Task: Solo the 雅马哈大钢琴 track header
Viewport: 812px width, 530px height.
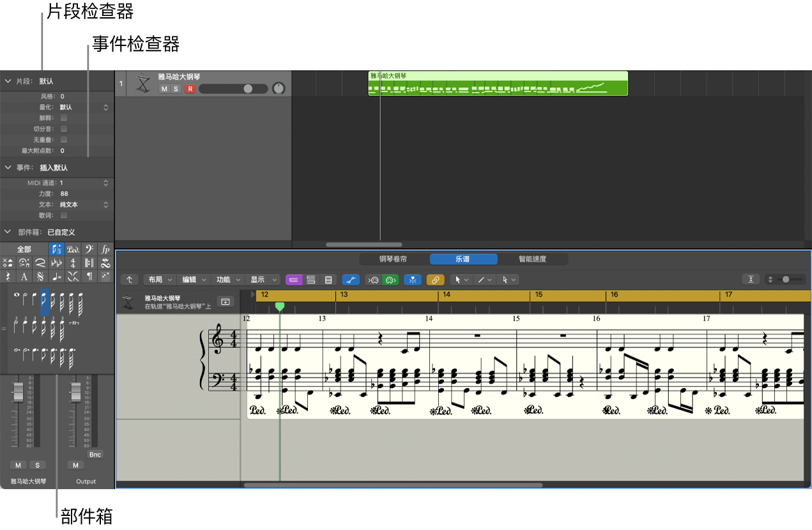Action: (x=176, y=89)
